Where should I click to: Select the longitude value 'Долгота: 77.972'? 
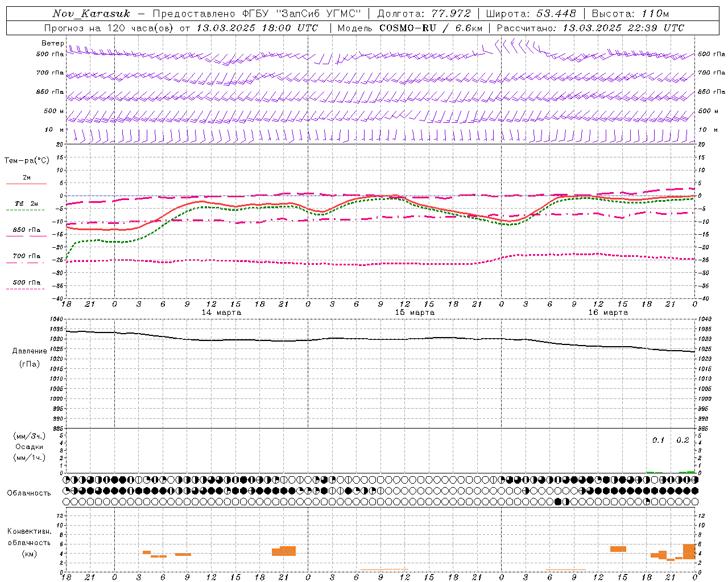[424, 14]
